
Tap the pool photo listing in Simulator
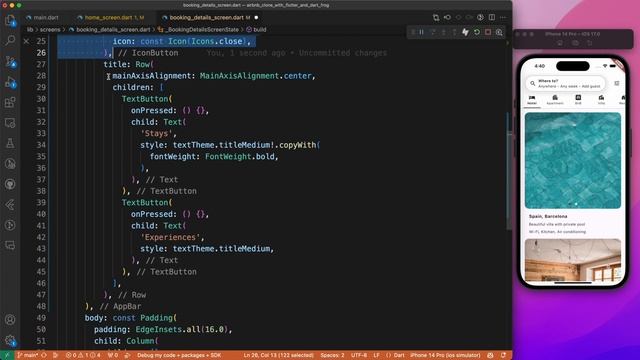tap(573, 160)
